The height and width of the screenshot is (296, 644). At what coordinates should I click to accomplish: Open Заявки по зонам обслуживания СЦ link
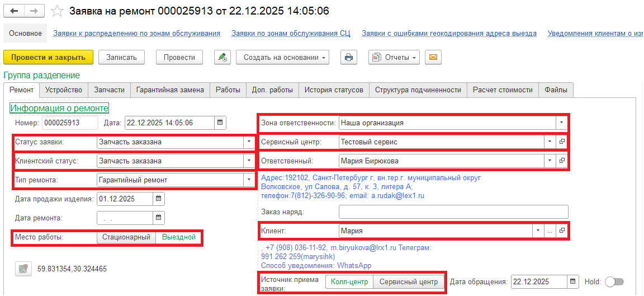click(x=291, y=34)
